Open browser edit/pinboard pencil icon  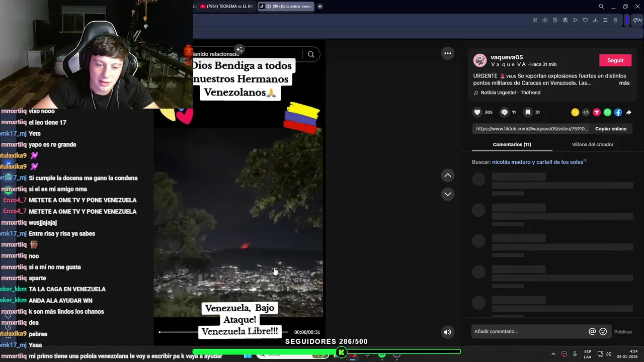point(535,20)
